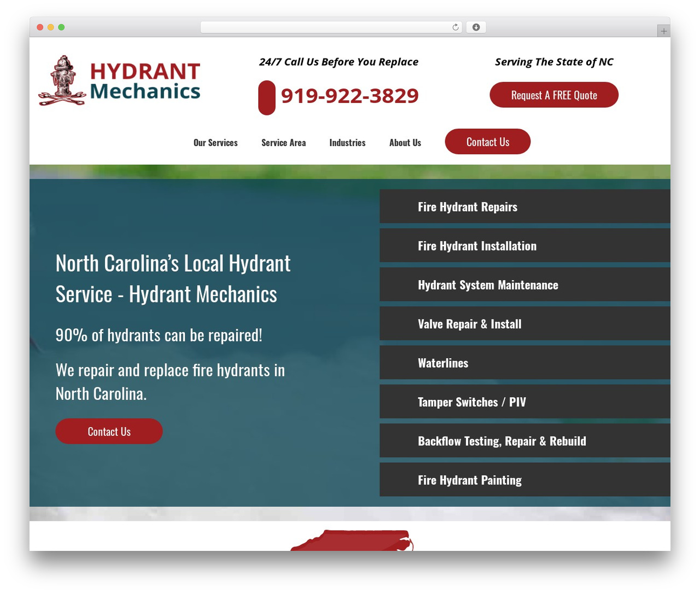The image size is (700, 593).
Task: Click the North Carolina's Local Hydrant Service heading
Action: pos(173,279)
